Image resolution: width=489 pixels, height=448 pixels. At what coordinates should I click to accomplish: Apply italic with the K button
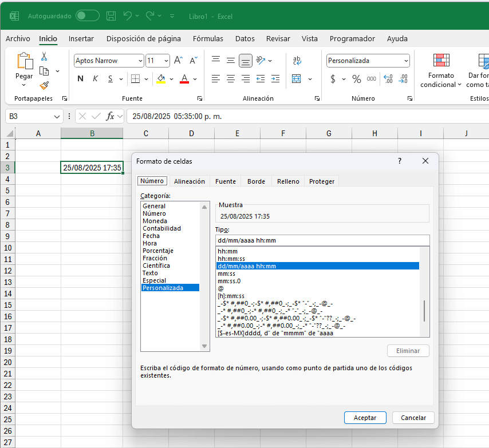click(x=96, y=79)
